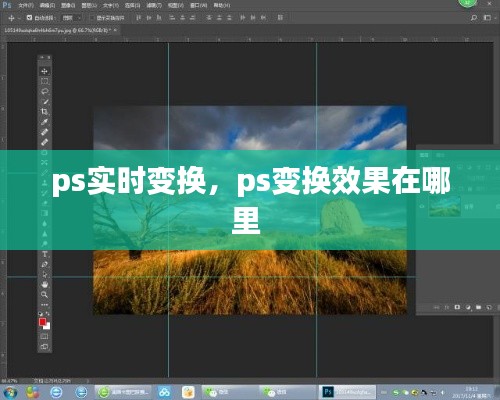500x400 pixels.
Task: Click the Add Layer Mask icon in Layers panel
Action: [457, 307]
